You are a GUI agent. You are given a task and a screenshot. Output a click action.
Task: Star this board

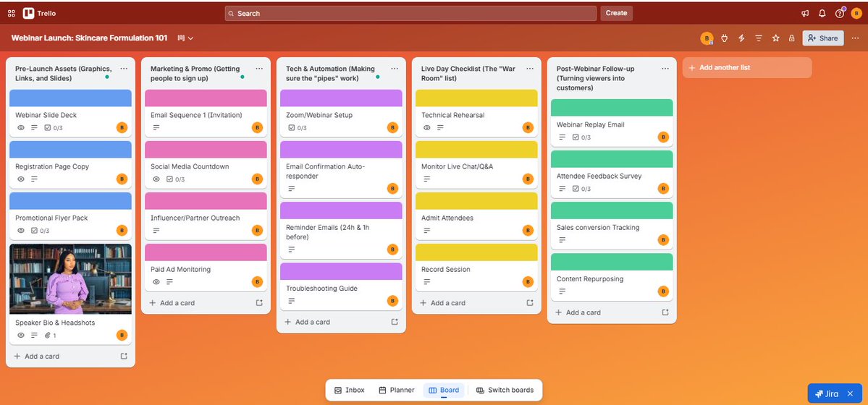tap(775, 38)
